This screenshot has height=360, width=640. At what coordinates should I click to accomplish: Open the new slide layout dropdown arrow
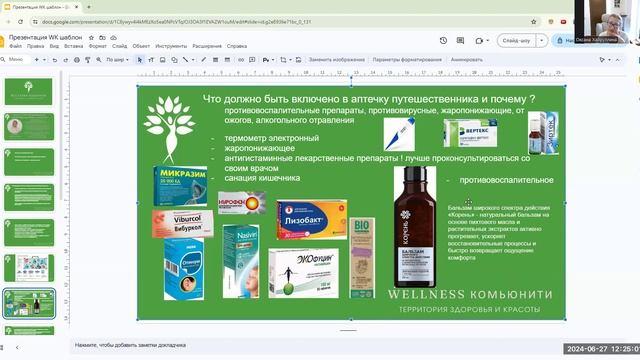pos(44,60)
